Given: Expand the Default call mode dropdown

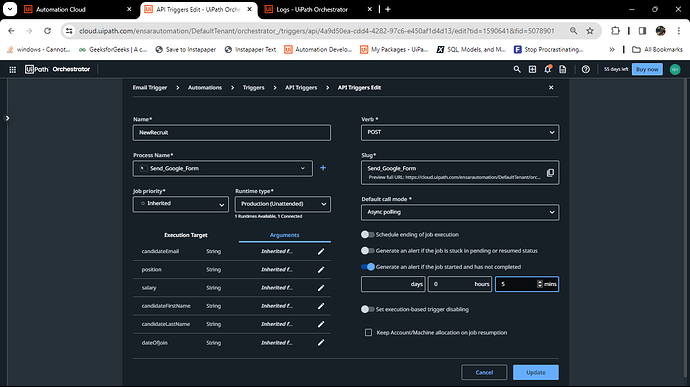Looking at the screenshot, I should [460, 212].
